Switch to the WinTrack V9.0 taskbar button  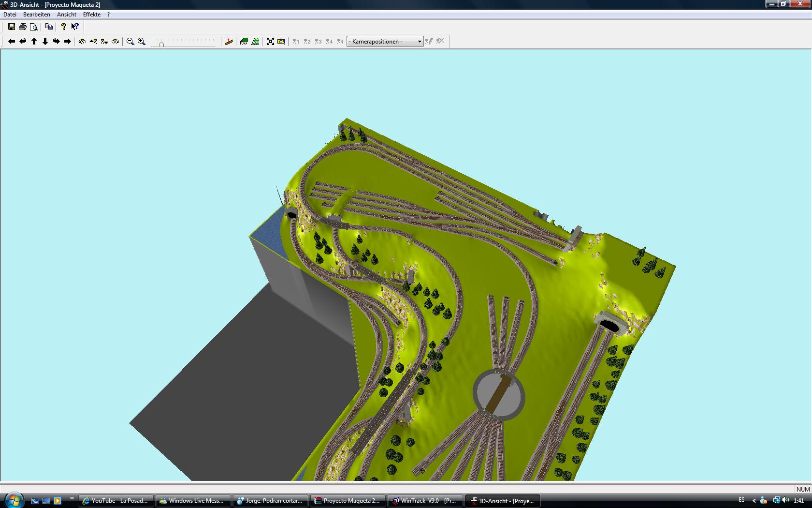coord(425,501)
